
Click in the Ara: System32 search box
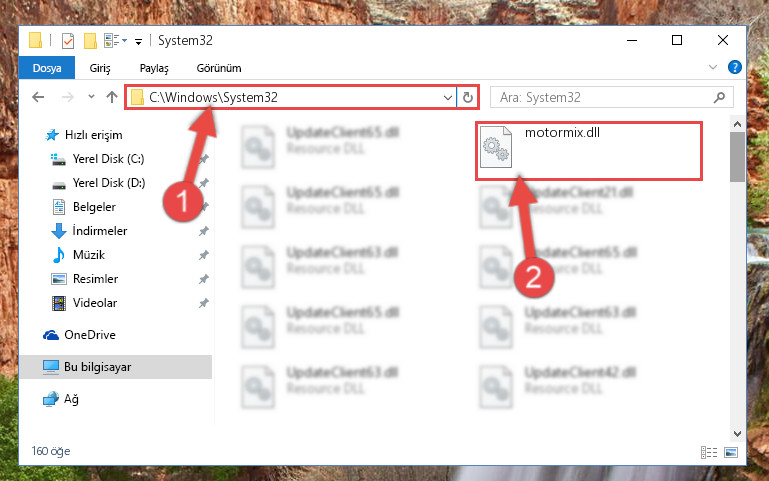coord(604,98)
